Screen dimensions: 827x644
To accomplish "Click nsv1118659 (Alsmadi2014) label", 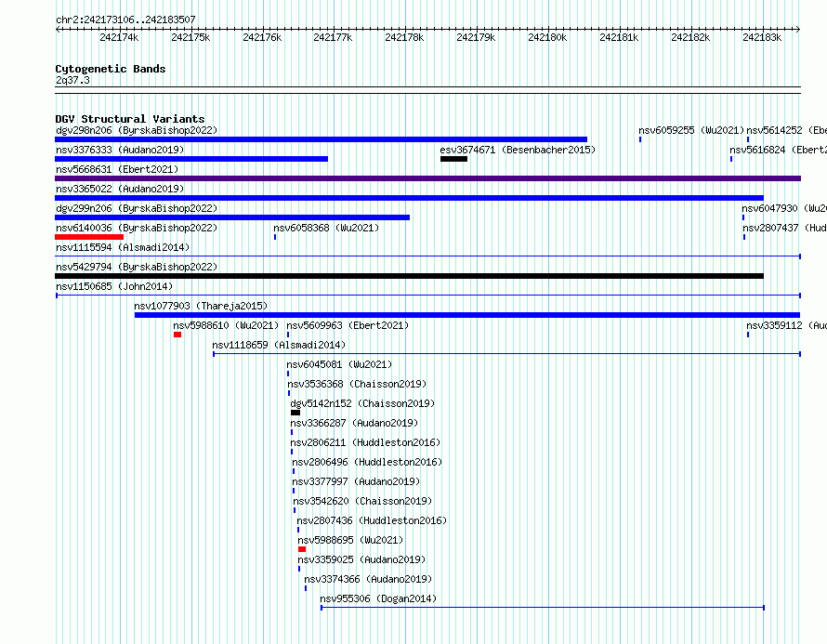I will pos(279,345).
